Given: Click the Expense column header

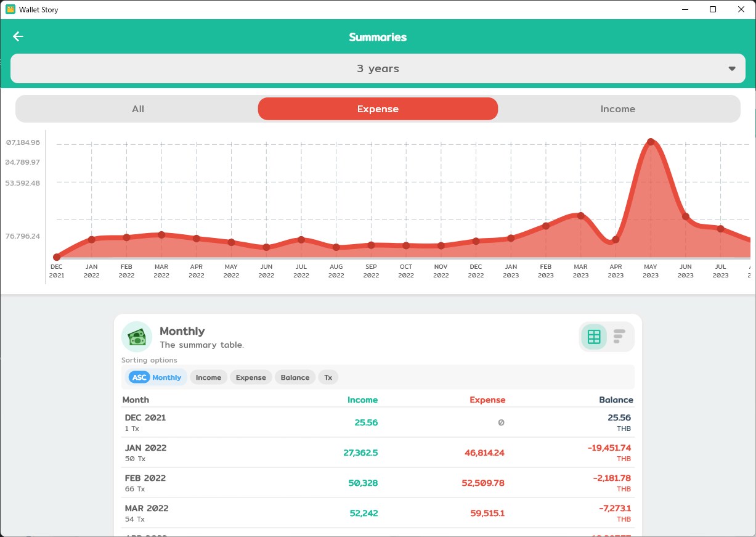Looking at the screenshot, I should (487, 400).
